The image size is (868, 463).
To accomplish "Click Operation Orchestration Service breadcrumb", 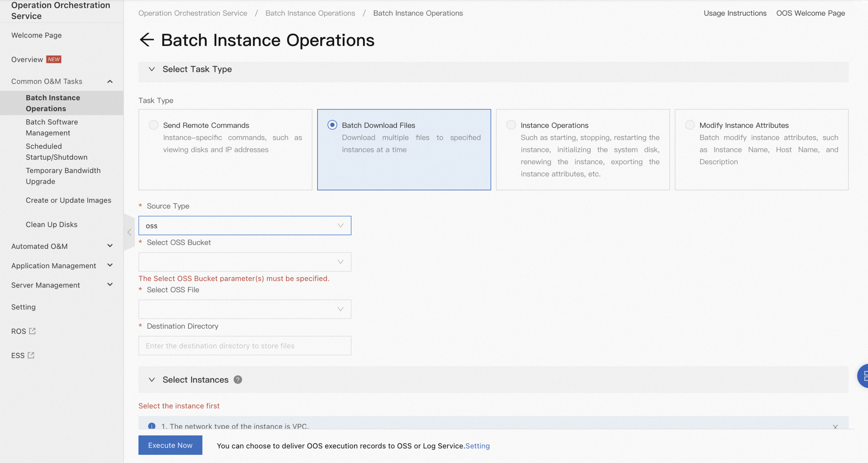I will (193, 13).
